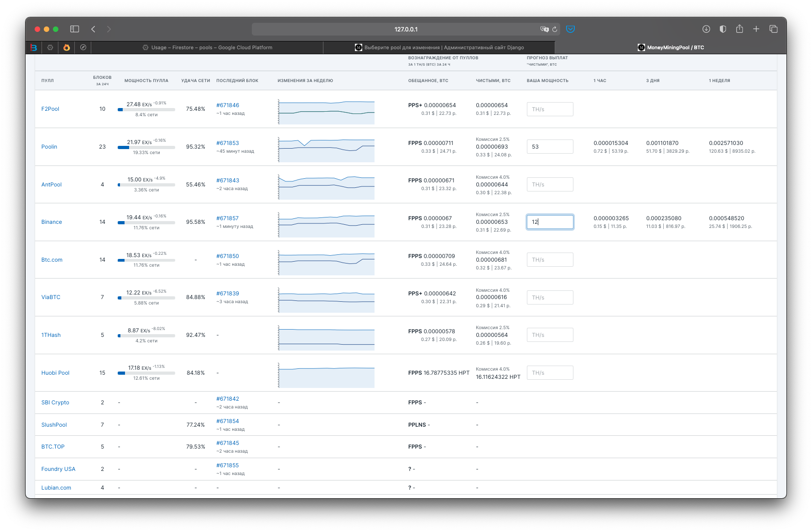This screenshot has width=812, height=532.
Task: Show tab overview icon
Action: click(x=773, y=29)
